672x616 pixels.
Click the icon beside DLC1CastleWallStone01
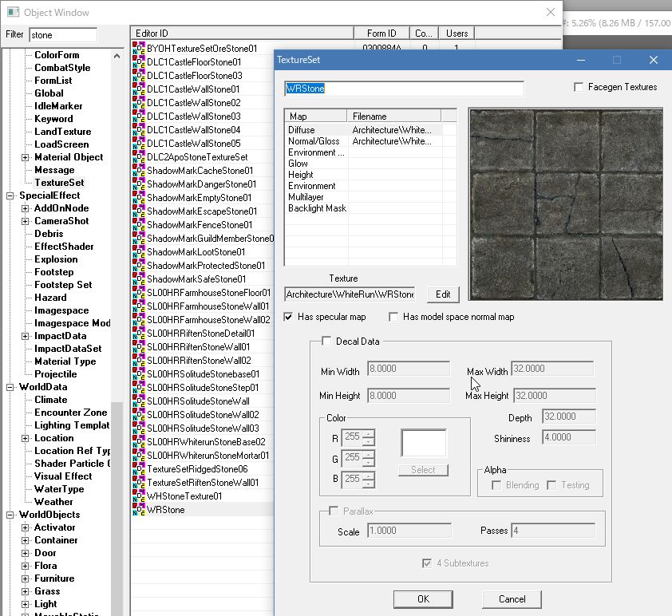(138, 89)
